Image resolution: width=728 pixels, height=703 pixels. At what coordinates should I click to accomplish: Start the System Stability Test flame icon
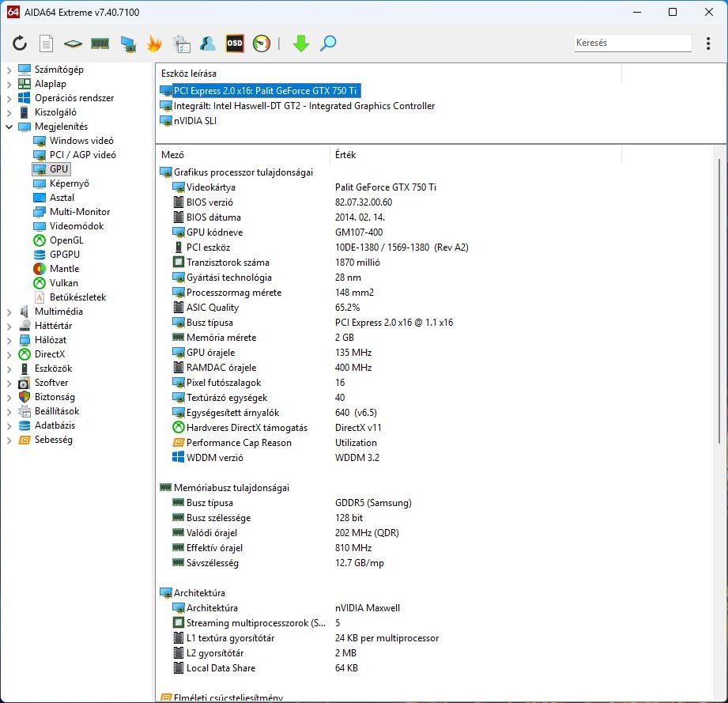point(154,43)
